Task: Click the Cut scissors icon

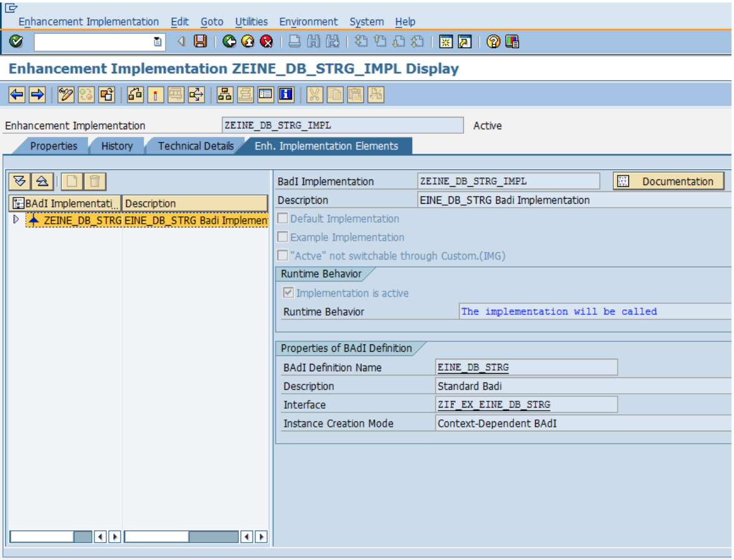Action: (314, 94)
